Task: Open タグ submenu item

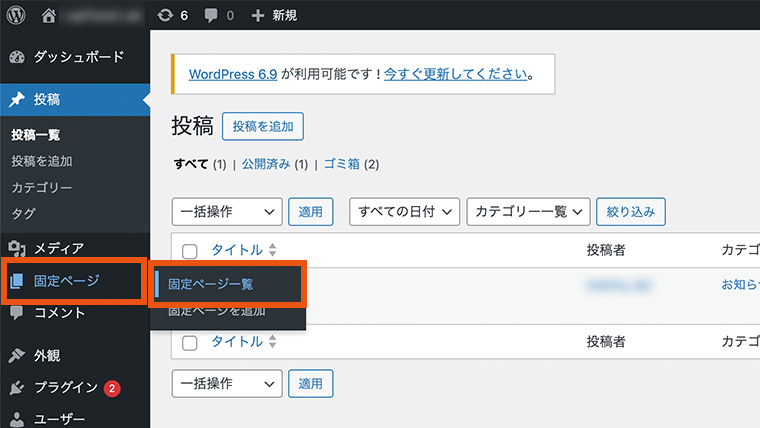Action: click(24, 213)
